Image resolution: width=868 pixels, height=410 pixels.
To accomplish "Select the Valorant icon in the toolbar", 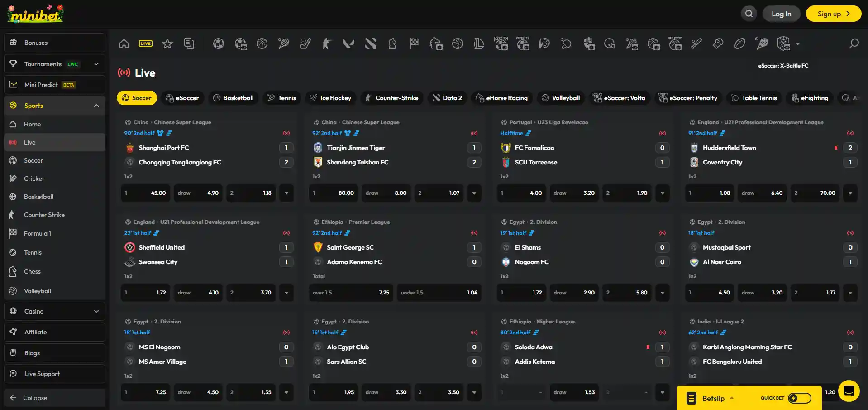I will point(348,43).
